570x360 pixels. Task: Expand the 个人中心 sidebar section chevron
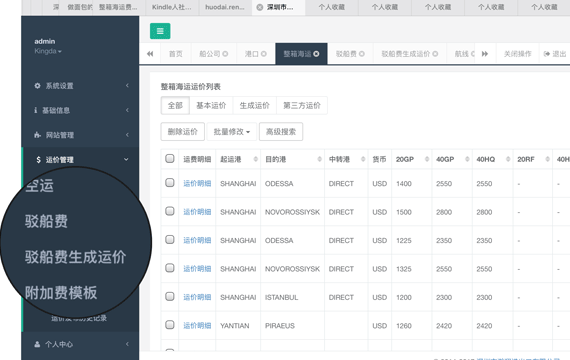[127, 344]
